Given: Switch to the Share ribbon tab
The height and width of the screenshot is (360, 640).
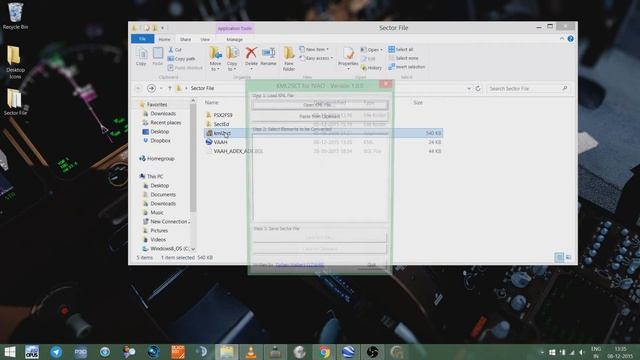Looking at the screenshot, I should [x=185, y=39].
